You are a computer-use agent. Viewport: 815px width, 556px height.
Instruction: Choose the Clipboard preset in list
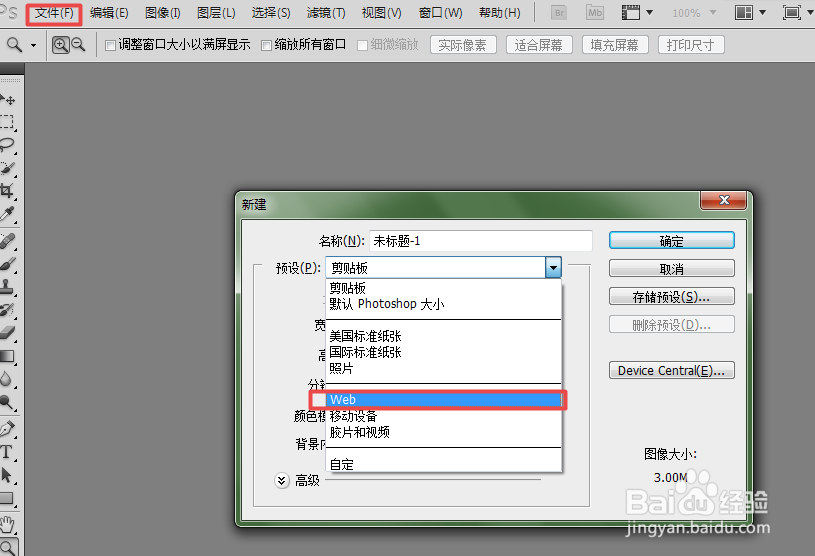pos(444,288)
